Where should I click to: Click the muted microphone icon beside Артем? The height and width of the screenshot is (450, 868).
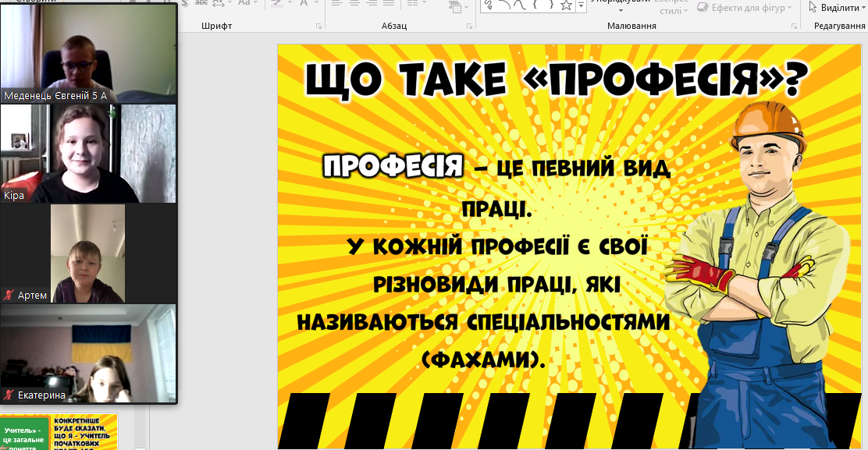point(9,296)
